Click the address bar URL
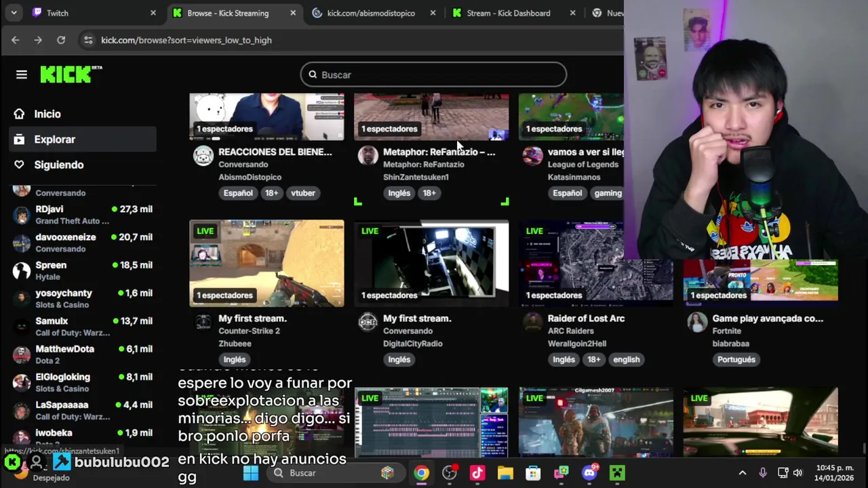868x488 pixels. click(x=186, y=40)
